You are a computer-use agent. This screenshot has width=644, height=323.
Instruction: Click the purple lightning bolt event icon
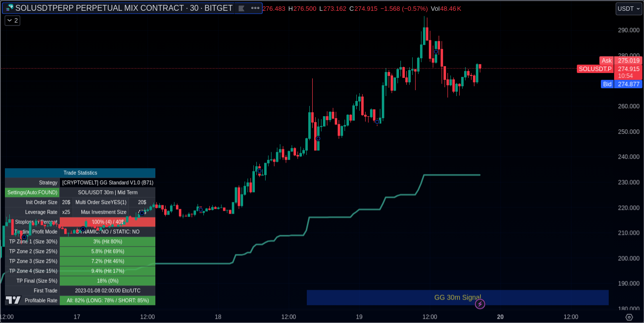click(480, 304)
